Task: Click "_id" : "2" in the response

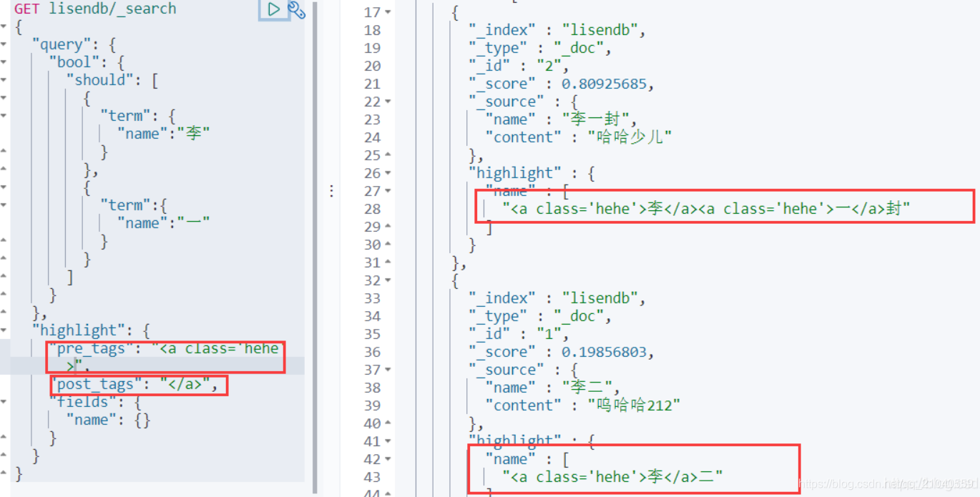Action: click(x=519, y=66)
